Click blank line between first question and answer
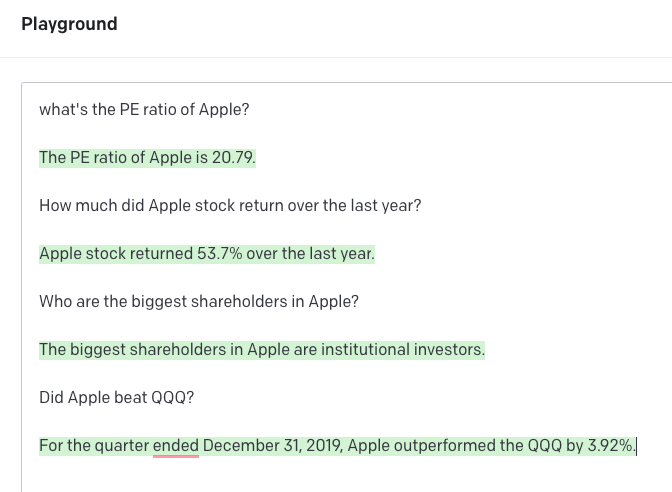672x492 pixels. click(343, 134)
